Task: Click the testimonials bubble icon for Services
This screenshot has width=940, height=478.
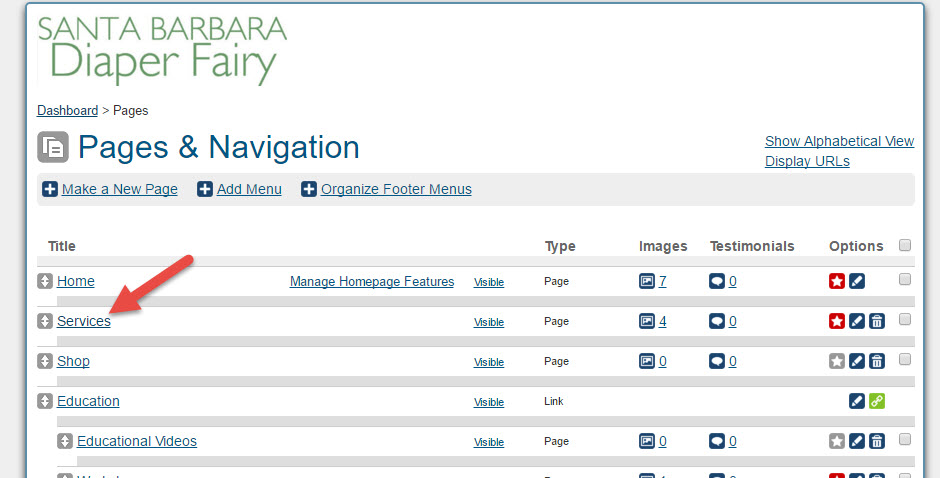Action: [717, 321]
